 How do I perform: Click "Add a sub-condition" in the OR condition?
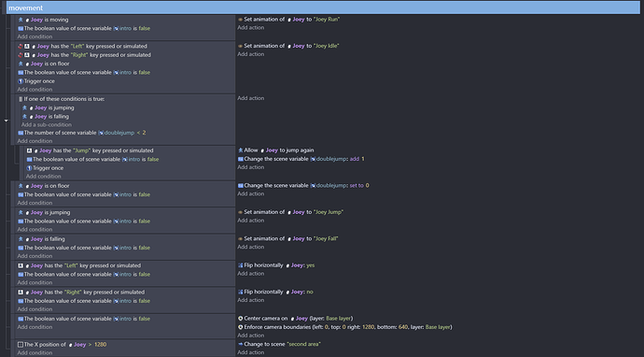tap(47, 124)
